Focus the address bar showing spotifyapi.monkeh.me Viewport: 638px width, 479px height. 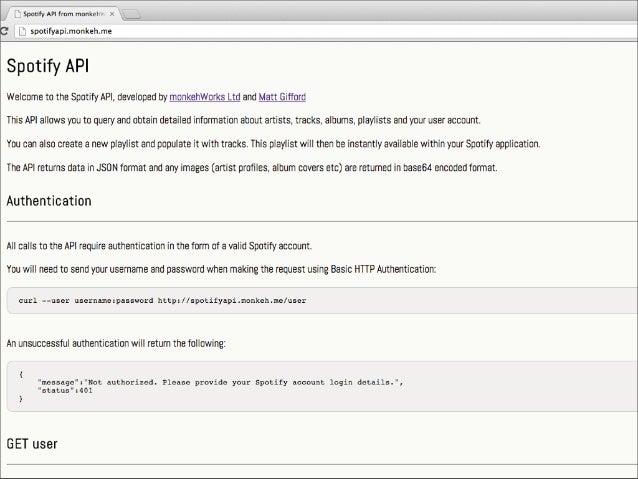(x=326, y=31)
